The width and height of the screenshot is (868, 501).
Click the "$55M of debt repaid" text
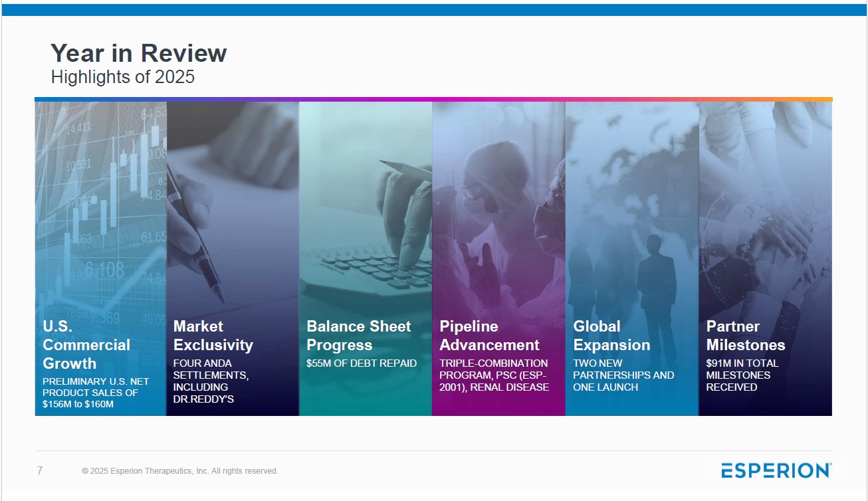click(361, 363)
